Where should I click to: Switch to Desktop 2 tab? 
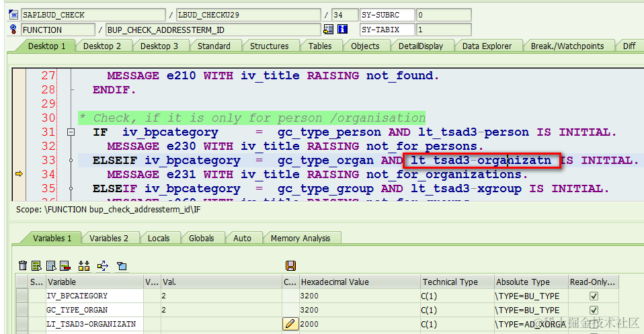tap(102, 46)
